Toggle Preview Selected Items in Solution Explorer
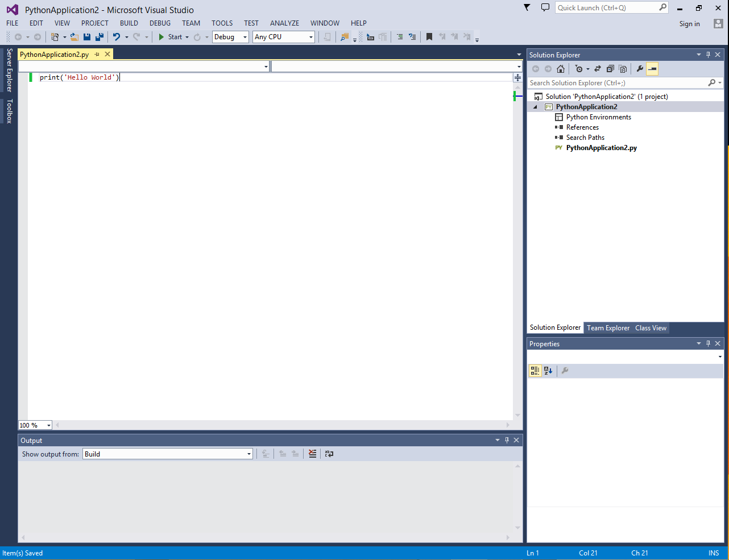Image resolution: width=729 pixels, height=560 pixels. (652, 68)
